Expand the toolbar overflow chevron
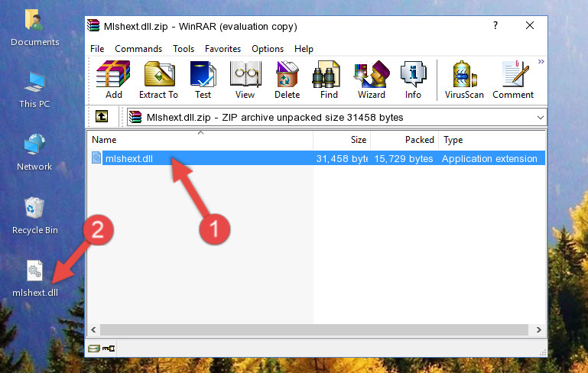588x373 pixels. tap(541, 61)
